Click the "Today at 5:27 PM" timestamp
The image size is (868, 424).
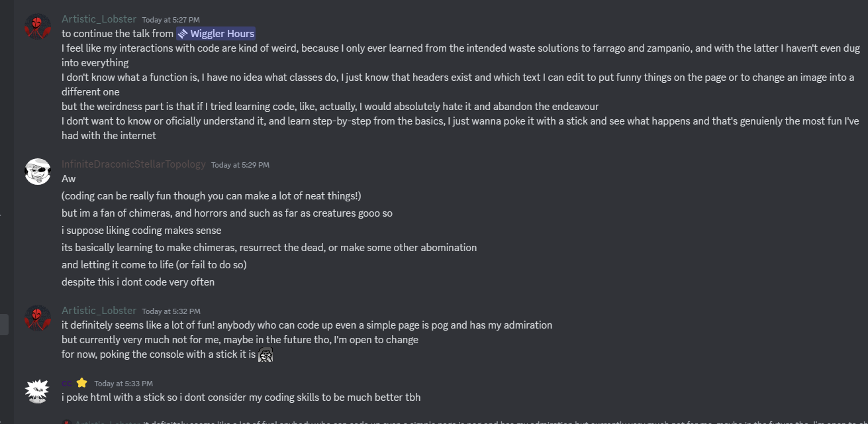pos(171,20)
